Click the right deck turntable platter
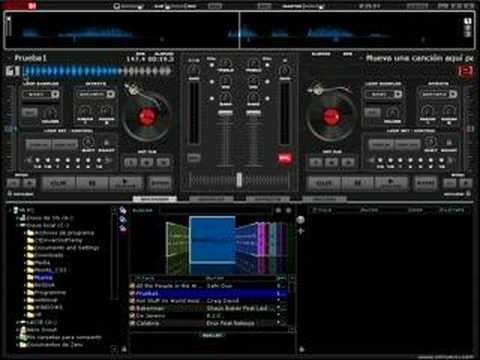Image resolution: width=480 pixels, height=360 pixels. [331, 116]
